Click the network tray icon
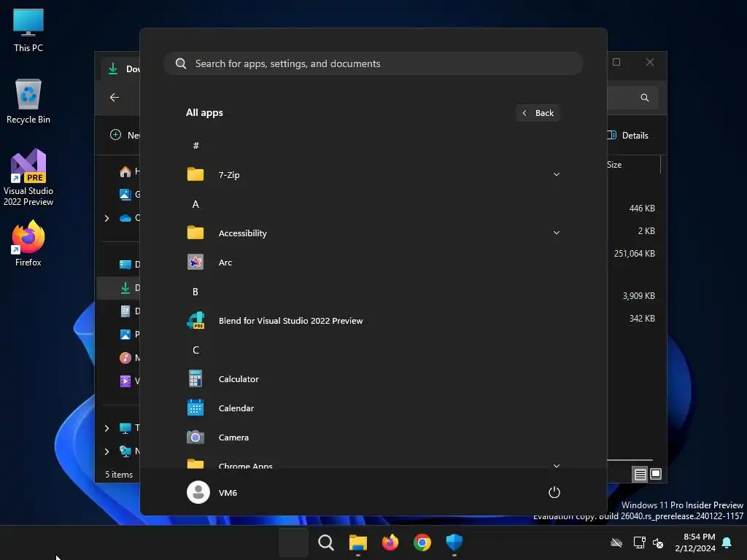 coord(639,542)
